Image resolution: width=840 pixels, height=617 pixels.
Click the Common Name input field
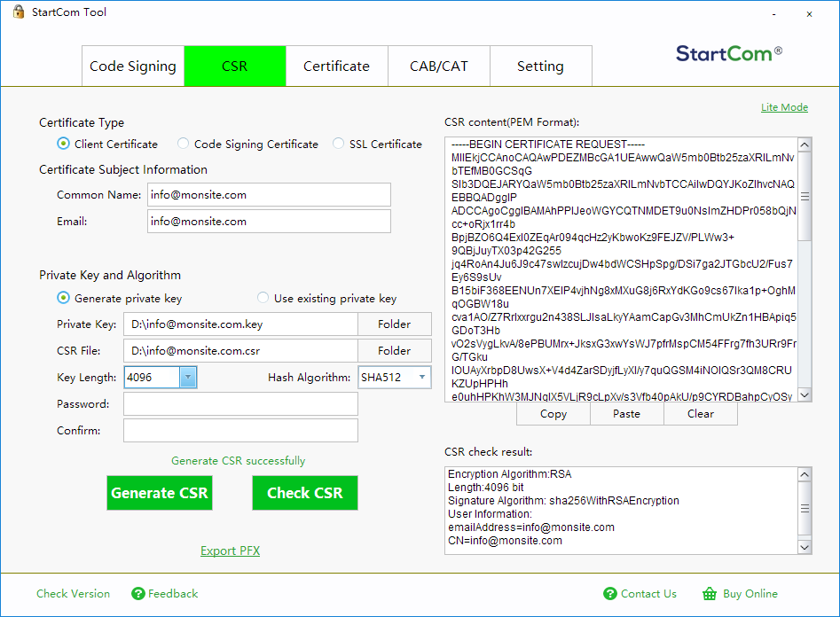pos(269,194)
